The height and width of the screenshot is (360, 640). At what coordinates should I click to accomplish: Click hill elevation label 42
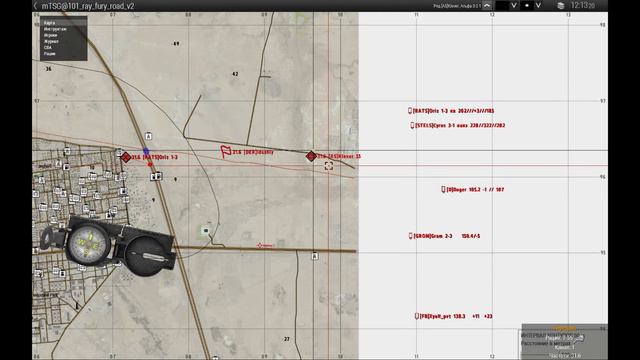(235, 74)
